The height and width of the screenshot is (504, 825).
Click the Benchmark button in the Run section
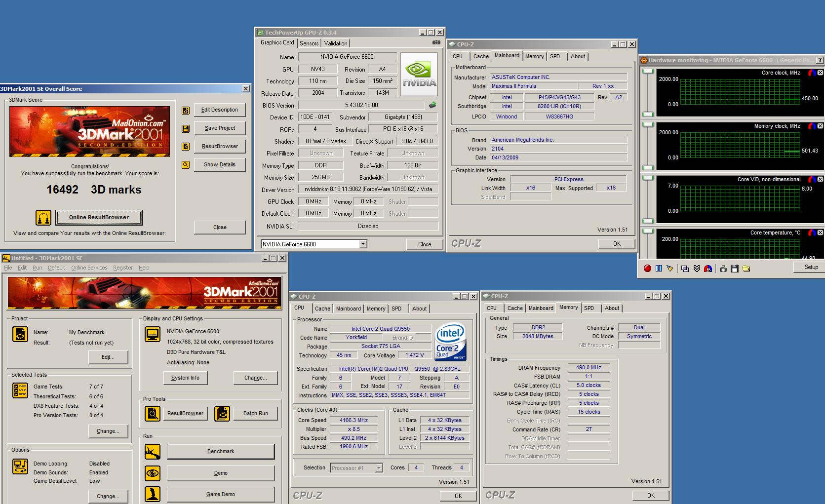(x=221, y=451)
